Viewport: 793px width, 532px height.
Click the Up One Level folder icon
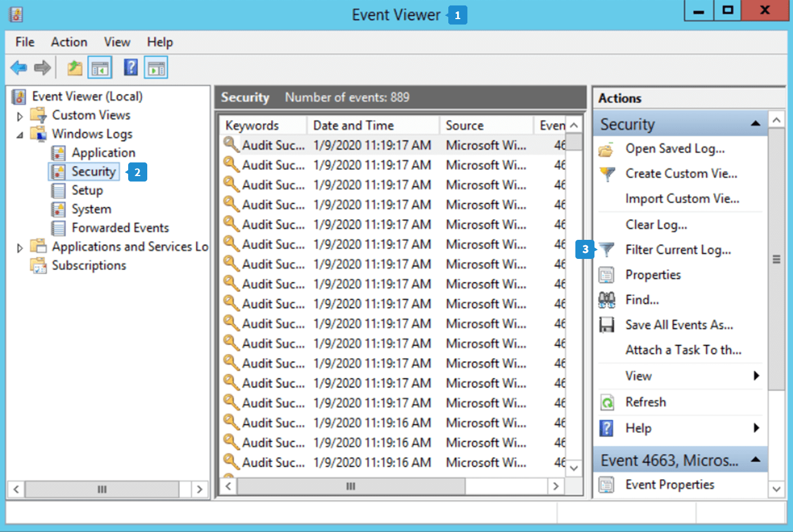pyautogui.click(x=75, y=68)
